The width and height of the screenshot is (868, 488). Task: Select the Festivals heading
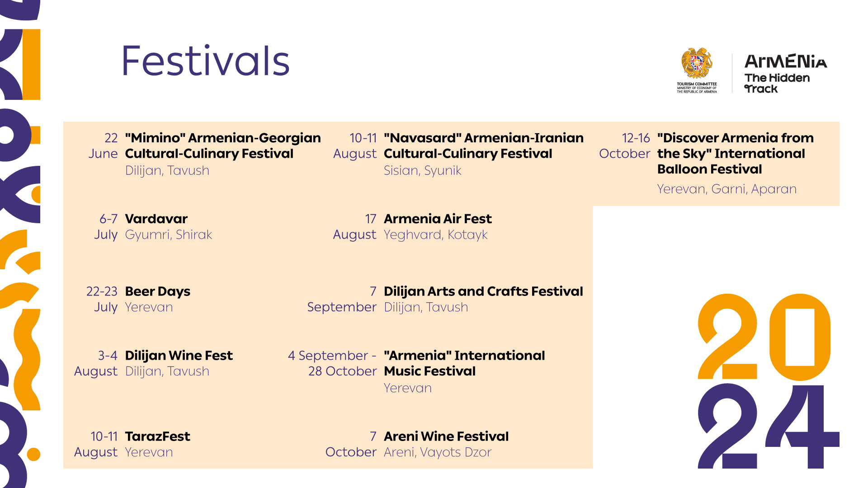(x=206, y=61)
